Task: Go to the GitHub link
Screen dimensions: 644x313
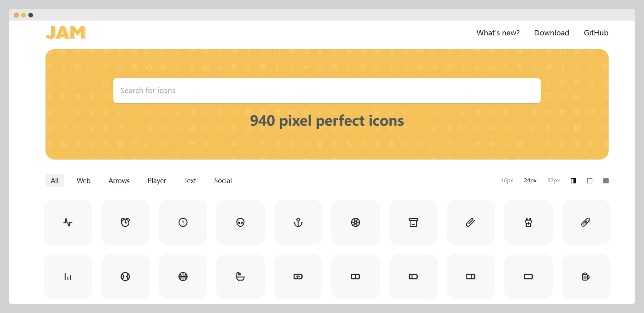Action: (596, 33)
